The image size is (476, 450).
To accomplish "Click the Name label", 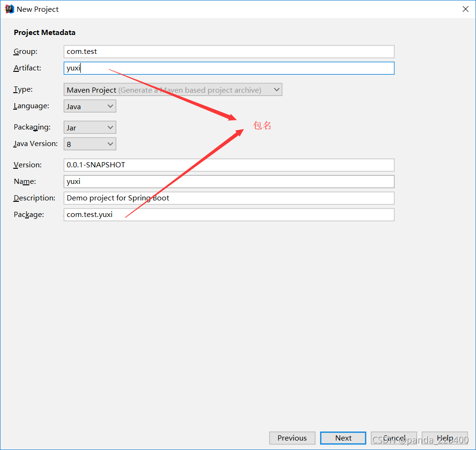I will coord(25,182).
